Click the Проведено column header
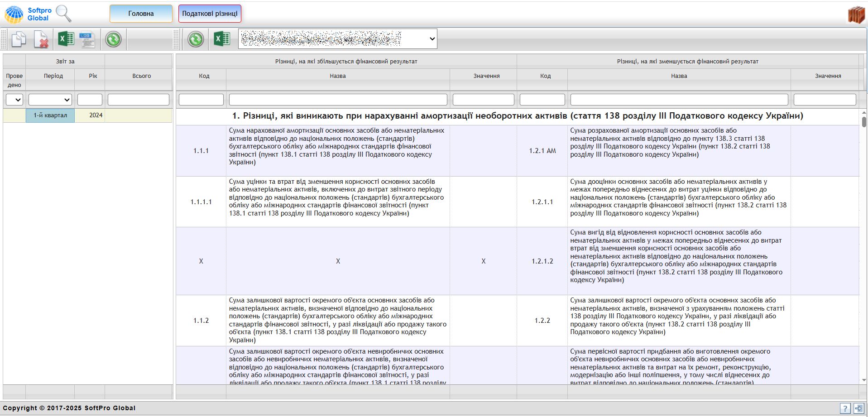 click(x=14, y=80)
